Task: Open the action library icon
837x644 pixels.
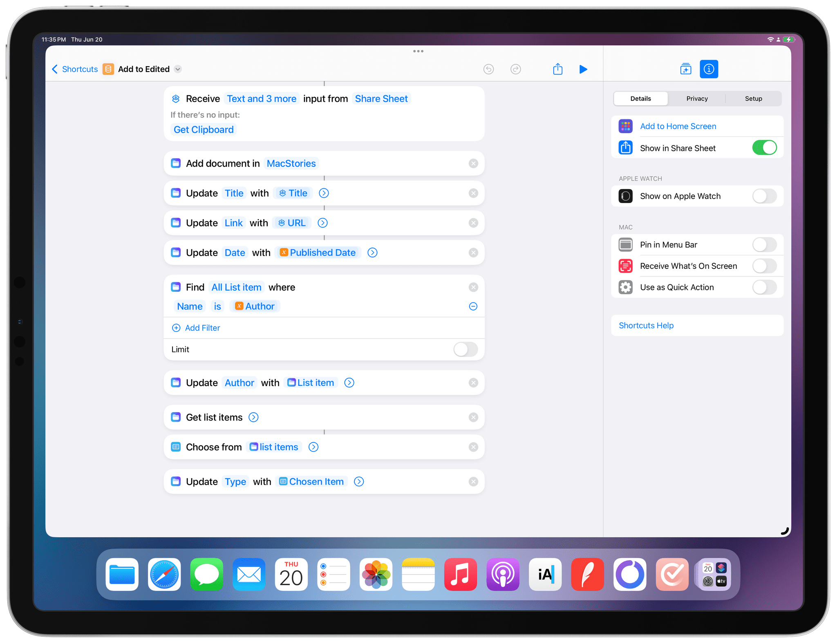Action: [x=685, y=69]
